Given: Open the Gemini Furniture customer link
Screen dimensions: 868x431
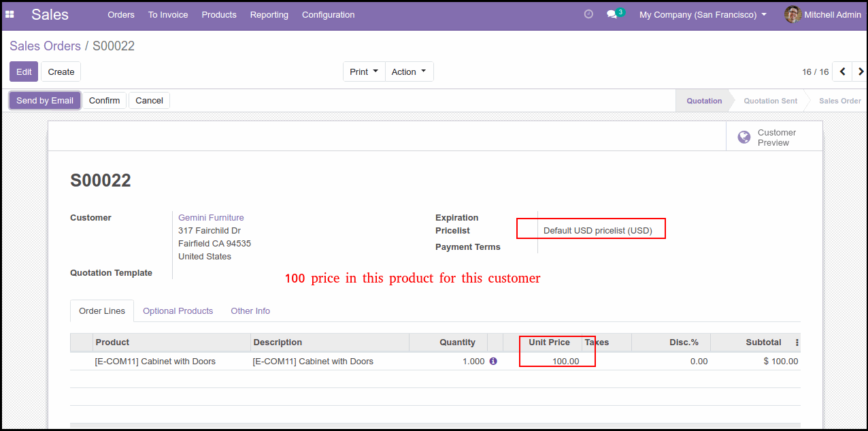Looking at the screenshot, I should click(211, 217).
